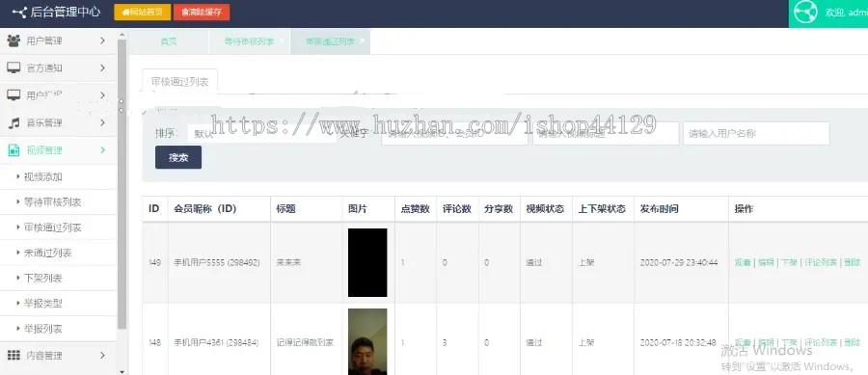Screen dimensions: 868x375
Task: Click the 官方通知 monitor icon
Action: (14, 67)
